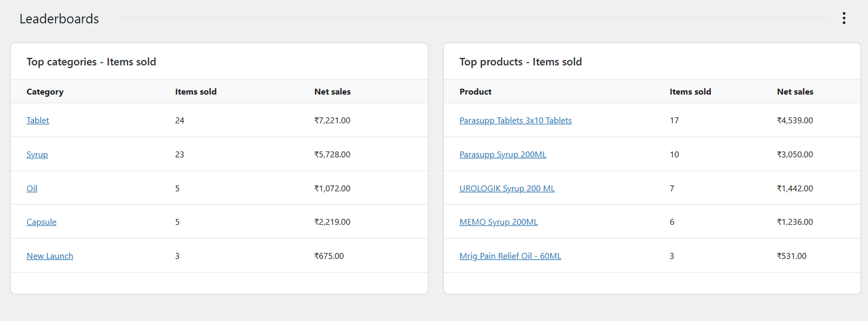Click UROLOGIK Syrup items sold value 7
Screen dimensions: 868x321
coord(672,188)
